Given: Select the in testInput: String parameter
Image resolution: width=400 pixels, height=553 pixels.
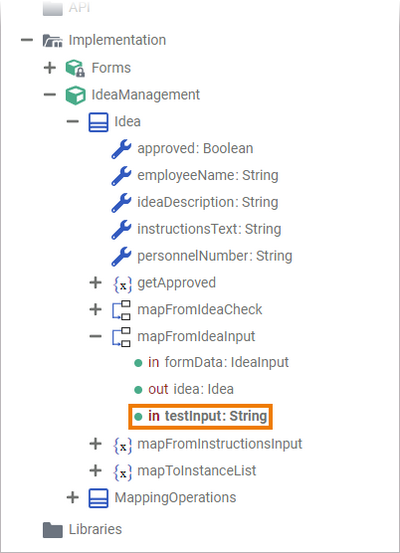Looking at the screenshot, I should 200,417.
